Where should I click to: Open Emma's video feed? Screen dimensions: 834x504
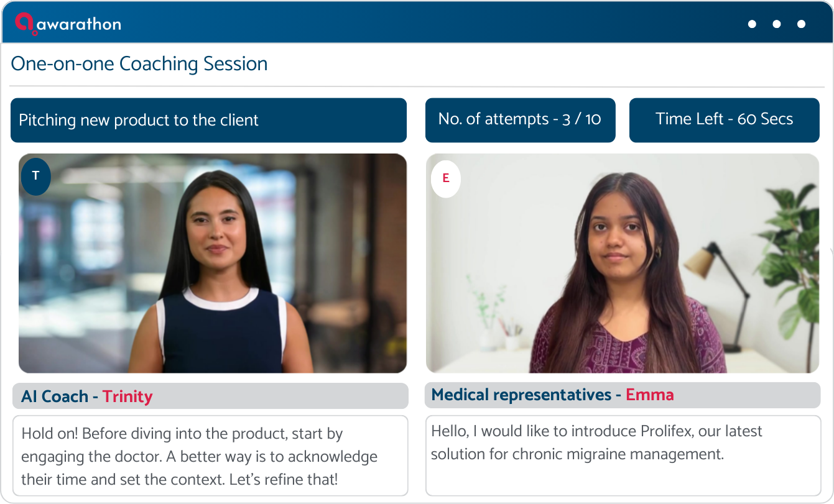click(623, 263)
